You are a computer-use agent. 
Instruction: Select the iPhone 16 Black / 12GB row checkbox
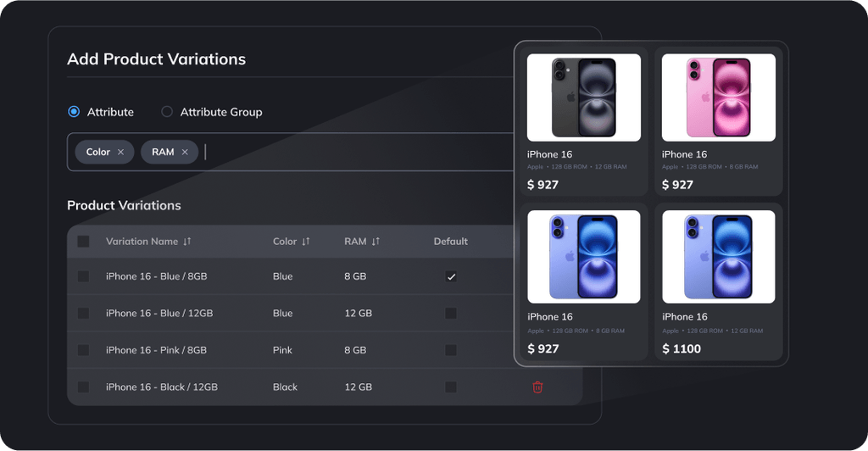(x=83, y=387)
